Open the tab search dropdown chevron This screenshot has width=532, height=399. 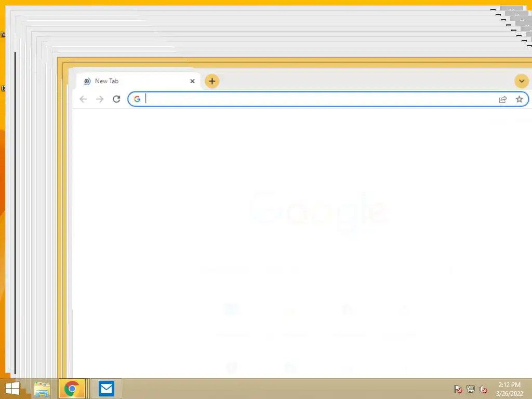click(x=522, y=81)
